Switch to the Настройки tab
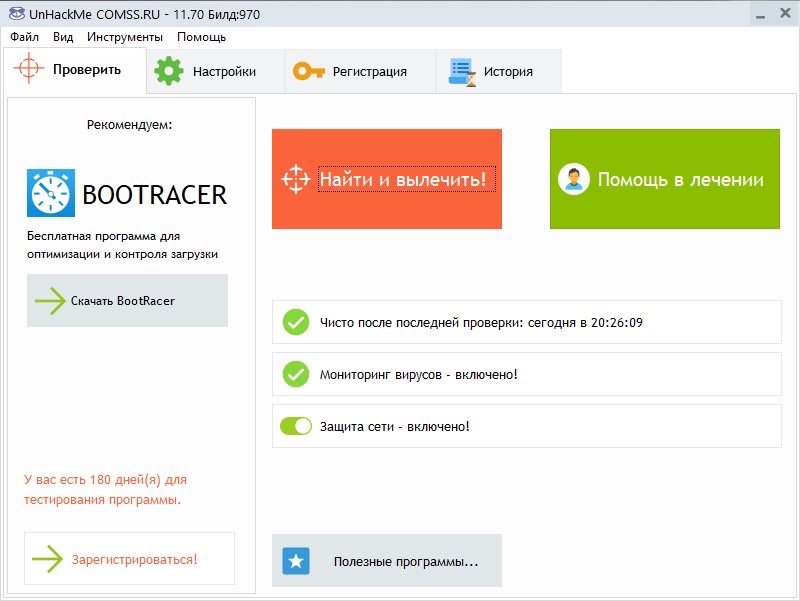The width and height of the screenshot is (800, 601). coord(215,71)
